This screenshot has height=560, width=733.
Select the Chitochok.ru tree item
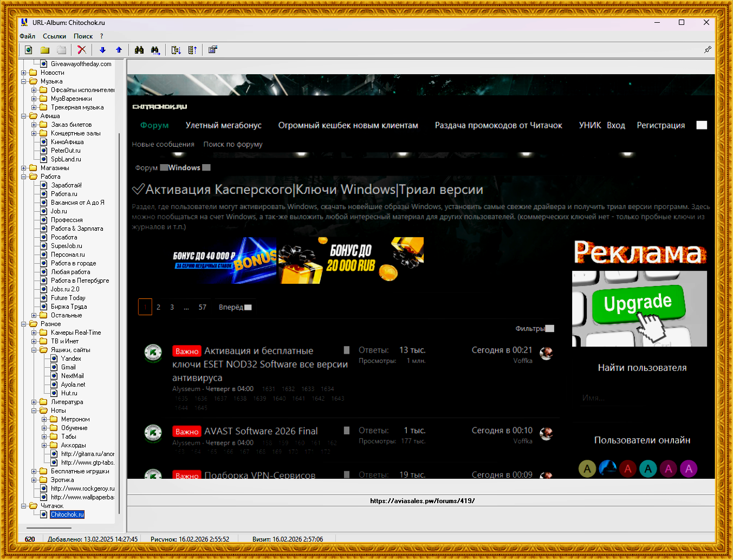point(67,515)
